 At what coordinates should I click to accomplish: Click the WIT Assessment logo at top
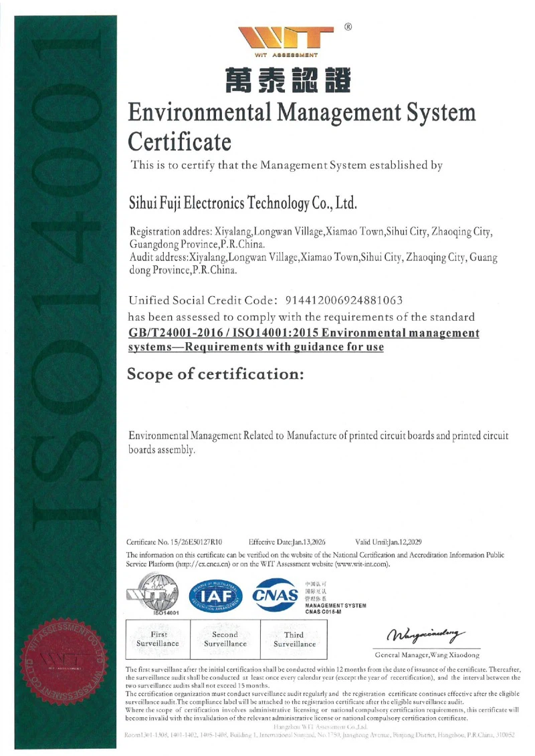(285, 39)
